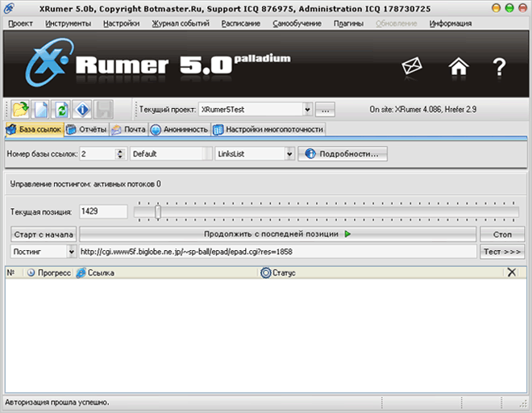Click the Тест >>> button
Image resolution: width=532 pixels, height=413 pixels.
[502, 252]
